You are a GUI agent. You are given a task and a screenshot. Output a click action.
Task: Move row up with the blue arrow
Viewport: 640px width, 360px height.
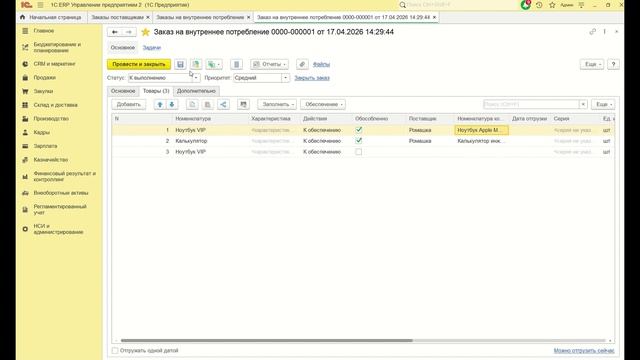point(160,104)
